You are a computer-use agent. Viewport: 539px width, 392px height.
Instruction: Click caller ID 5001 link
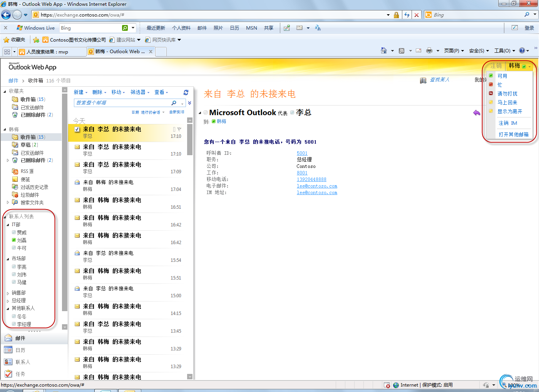coord(302,153)
